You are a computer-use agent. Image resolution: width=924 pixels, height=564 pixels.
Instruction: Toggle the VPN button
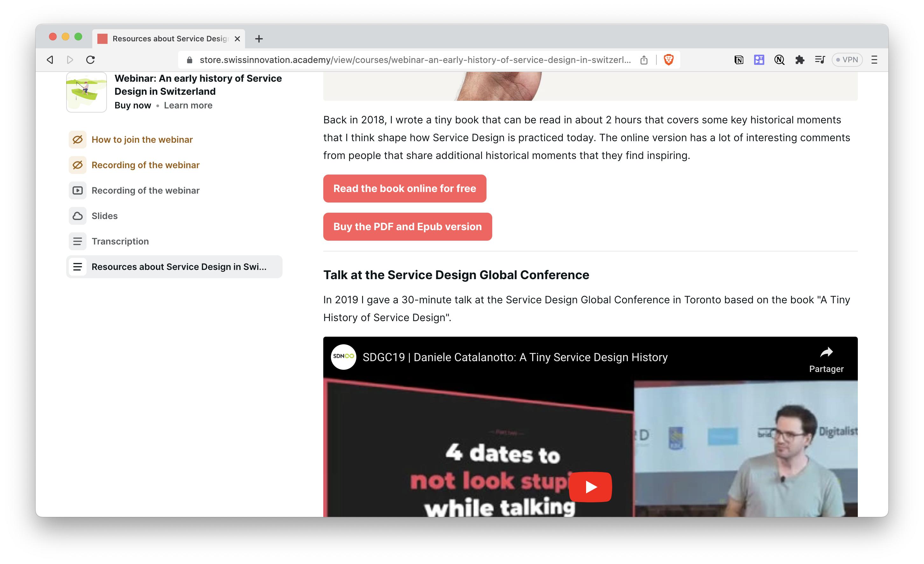(x=847, y=59)
